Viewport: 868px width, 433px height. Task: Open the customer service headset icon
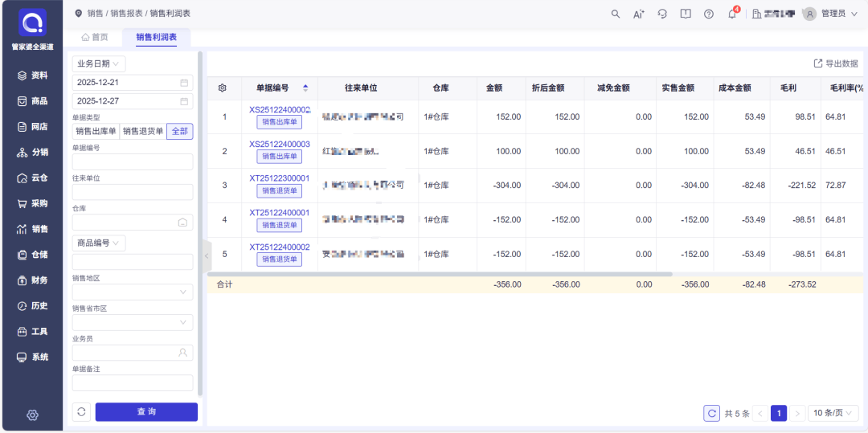(x=662, y=14)
